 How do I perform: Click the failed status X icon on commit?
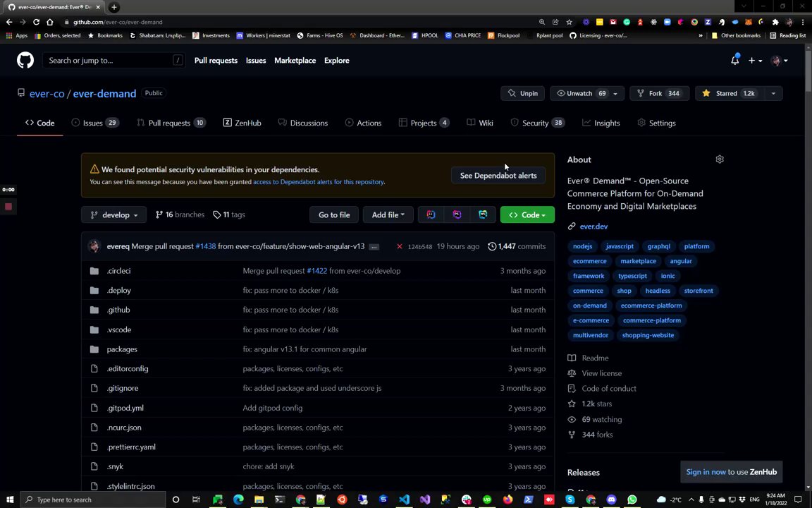click(x=399, y=246)
